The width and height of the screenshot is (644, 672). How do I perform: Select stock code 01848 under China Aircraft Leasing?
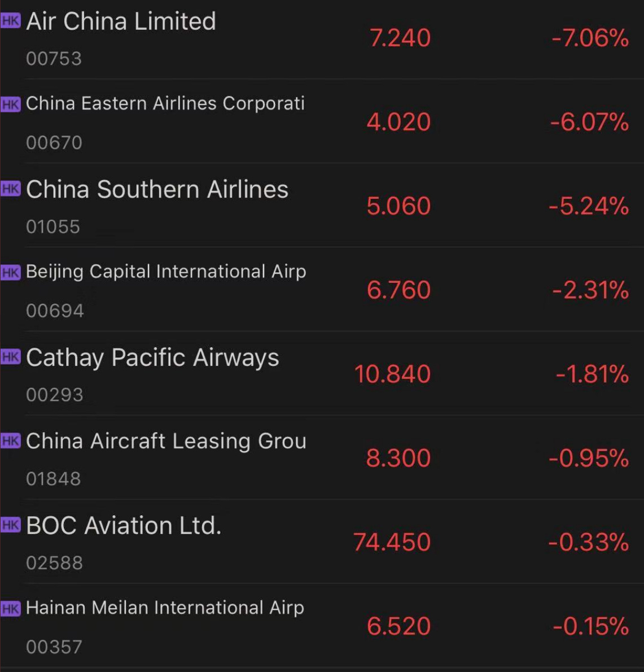coord(54,479)
